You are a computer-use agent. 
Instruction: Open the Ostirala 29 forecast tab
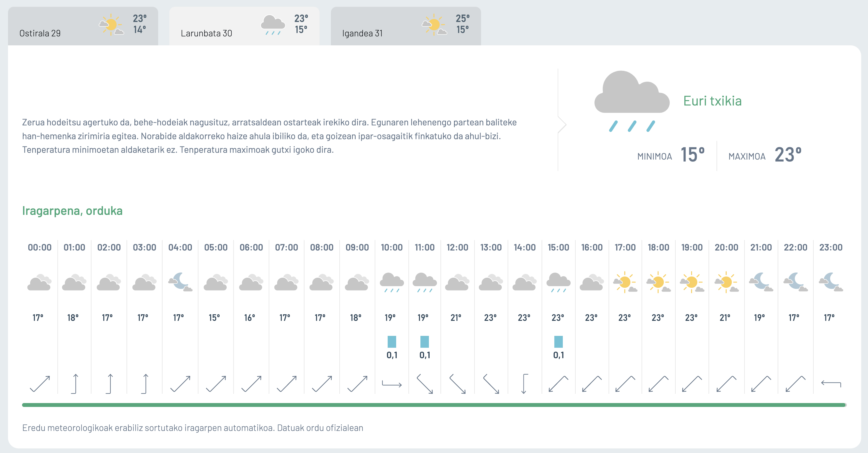[x=83, y=26]
